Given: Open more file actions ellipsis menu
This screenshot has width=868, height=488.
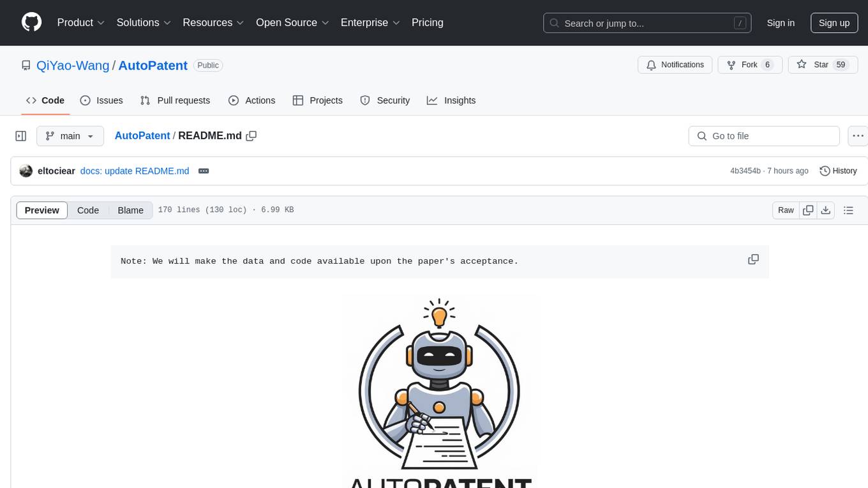Looking at the screenshot, I should coord(858,136).
